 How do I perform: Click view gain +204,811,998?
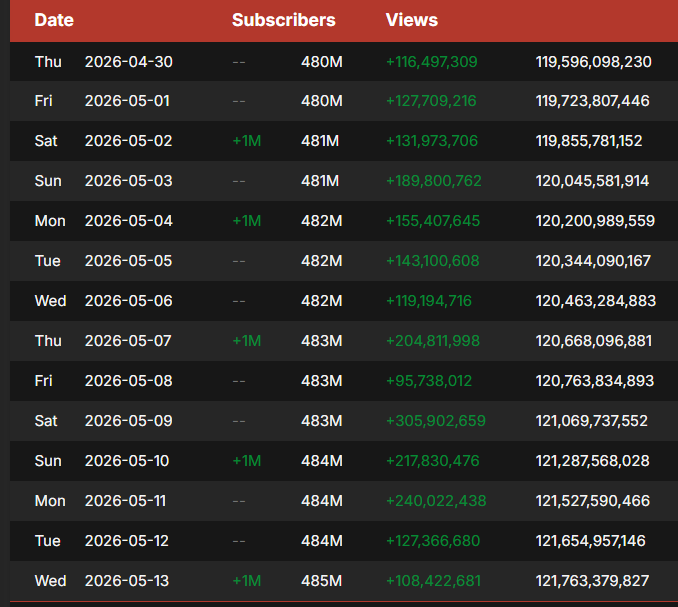click(x=433, y=341)
